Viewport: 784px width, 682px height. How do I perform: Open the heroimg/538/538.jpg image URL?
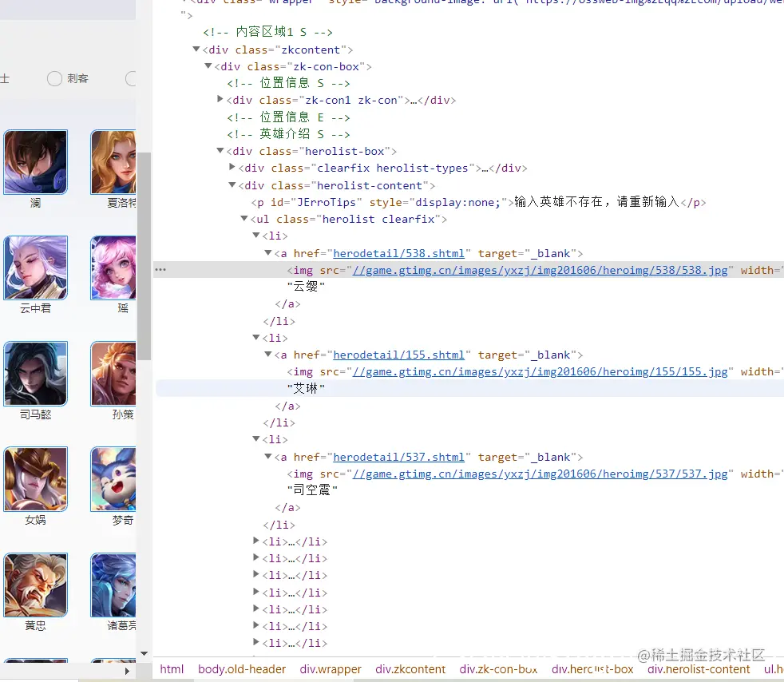(x=540, y=271)
